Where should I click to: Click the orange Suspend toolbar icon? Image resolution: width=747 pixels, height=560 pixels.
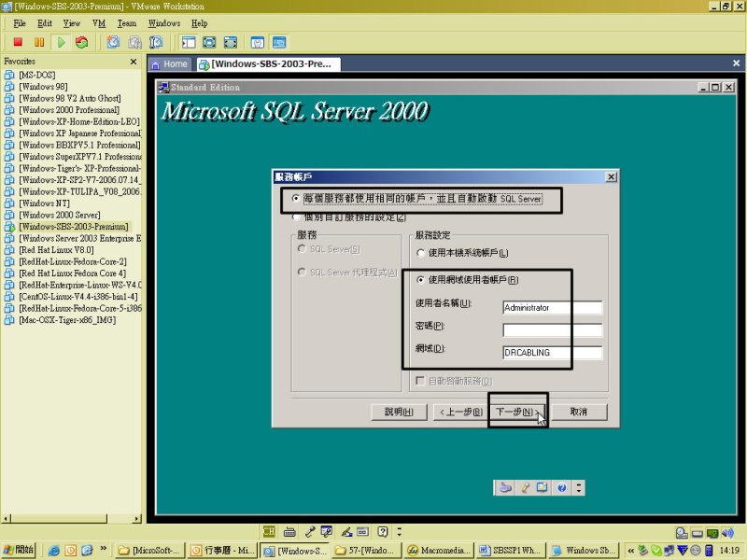[39, 42]
